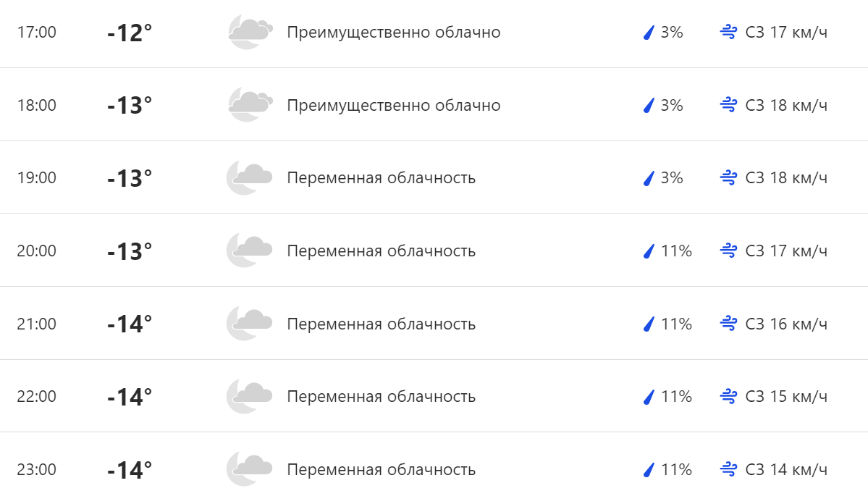Select the 22:00 hour label
This screenshot has height=504, width=868.
[x=37, y=397]
